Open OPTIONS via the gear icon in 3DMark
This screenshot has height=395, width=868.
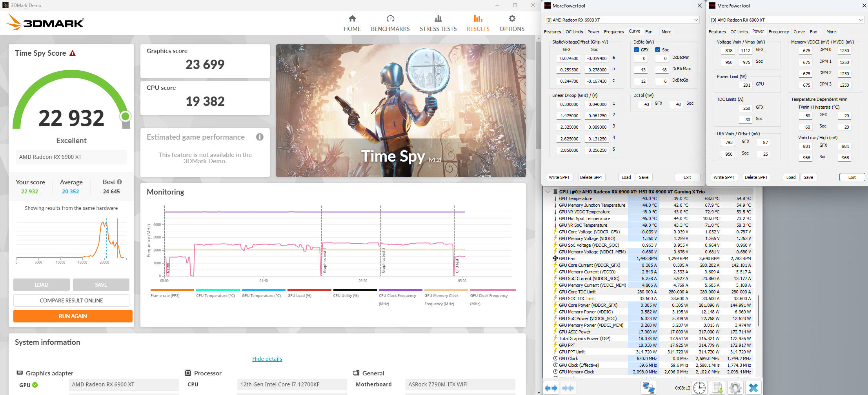pos(512,18)
